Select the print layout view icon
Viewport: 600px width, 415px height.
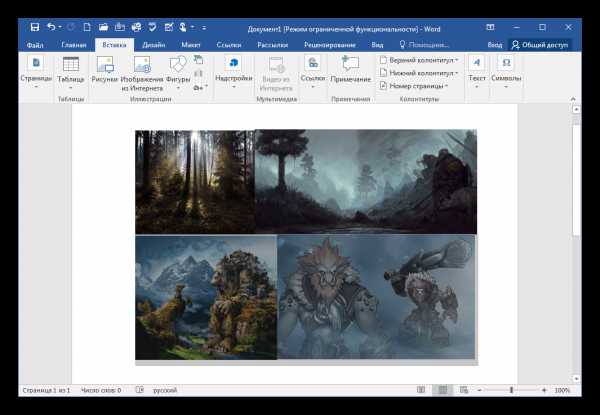click(442, 391)
